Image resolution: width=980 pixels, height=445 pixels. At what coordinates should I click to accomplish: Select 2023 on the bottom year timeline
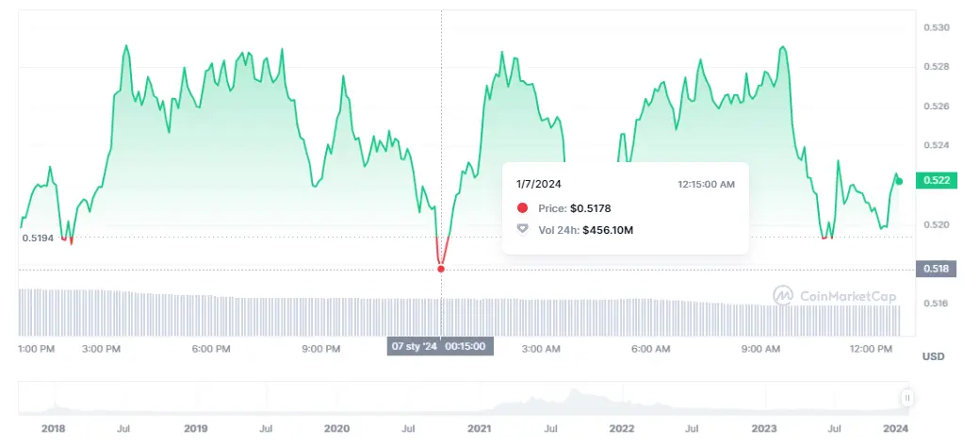[763, 429]
